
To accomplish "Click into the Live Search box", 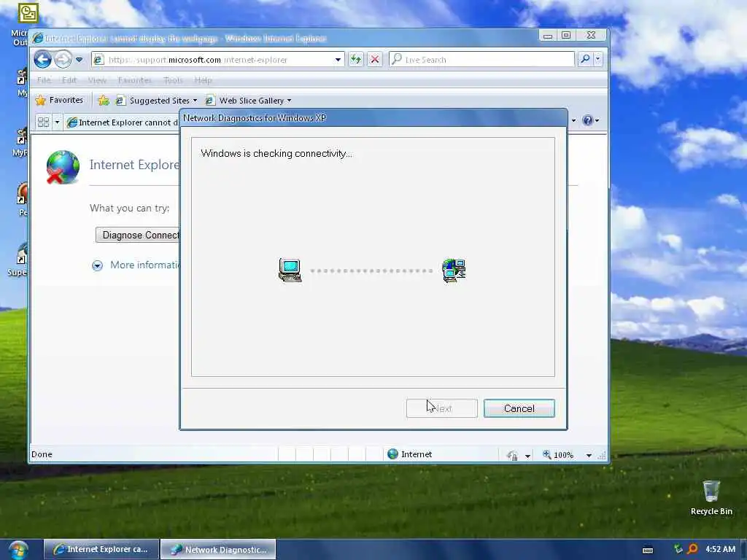I will point(481,60).
